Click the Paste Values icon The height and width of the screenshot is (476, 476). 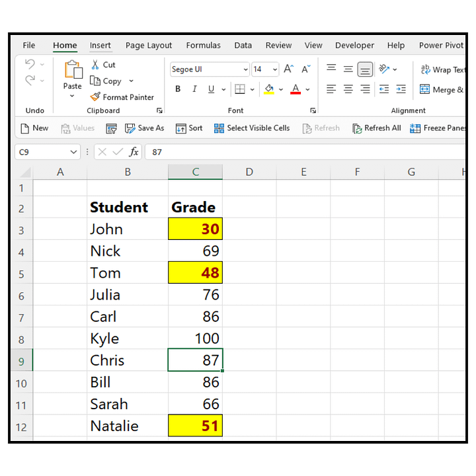pyautogui.click(x=78, y=128)
